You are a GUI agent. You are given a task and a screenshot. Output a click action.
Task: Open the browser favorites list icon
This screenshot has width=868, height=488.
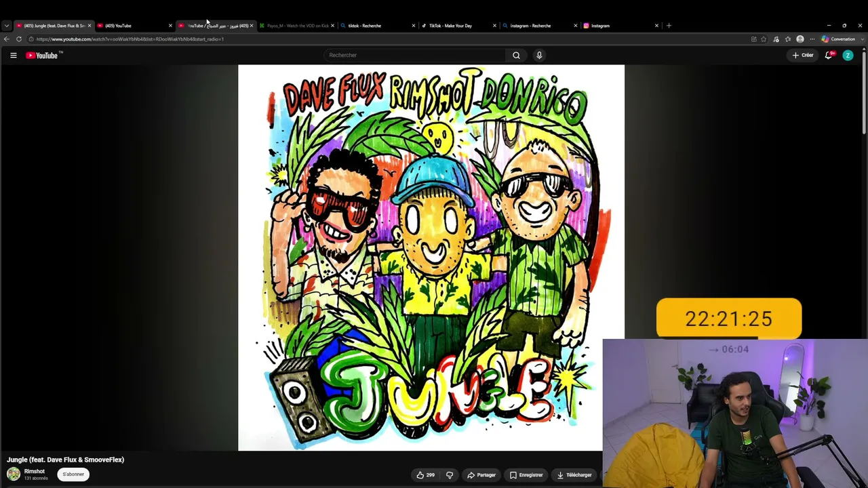point(788,39)
